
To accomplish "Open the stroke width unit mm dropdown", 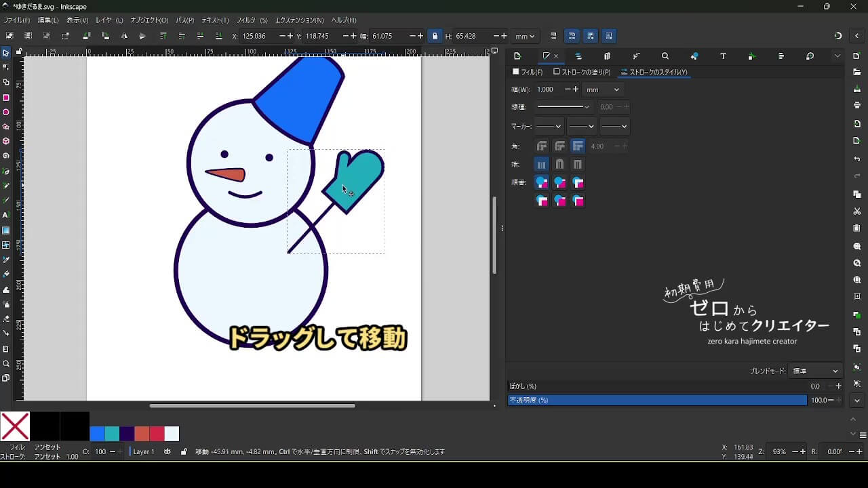I will [603, 89].
